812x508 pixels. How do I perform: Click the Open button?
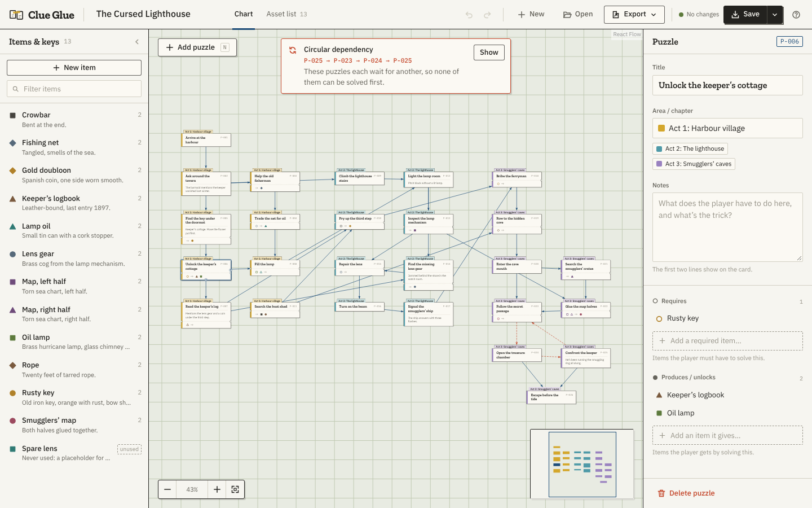tap(578, 15)
